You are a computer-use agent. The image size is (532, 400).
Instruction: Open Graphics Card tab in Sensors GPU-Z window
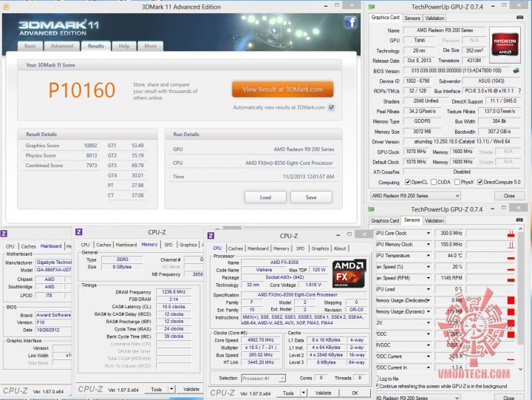tap(385, 221)
